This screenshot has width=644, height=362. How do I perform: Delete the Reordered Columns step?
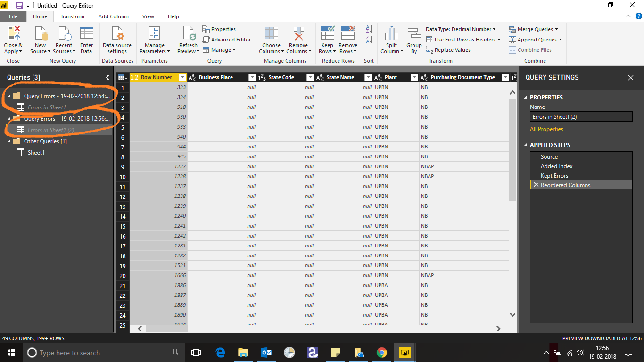[536, 185]
